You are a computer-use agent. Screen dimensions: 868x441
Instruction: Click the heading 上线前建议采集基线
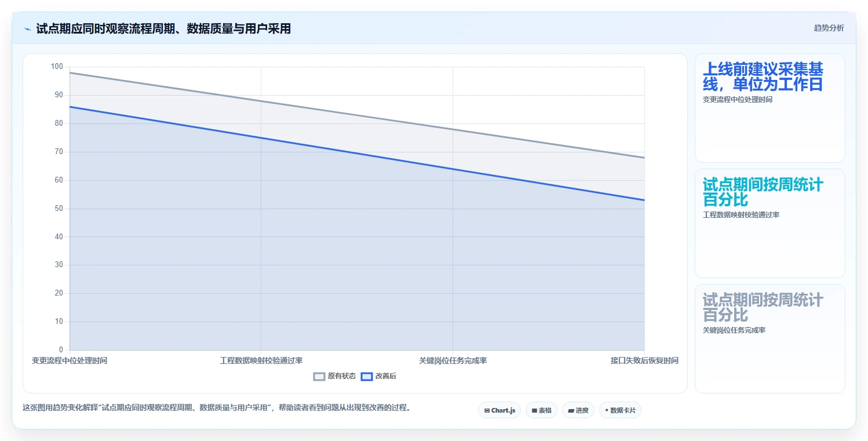[763, 76]
